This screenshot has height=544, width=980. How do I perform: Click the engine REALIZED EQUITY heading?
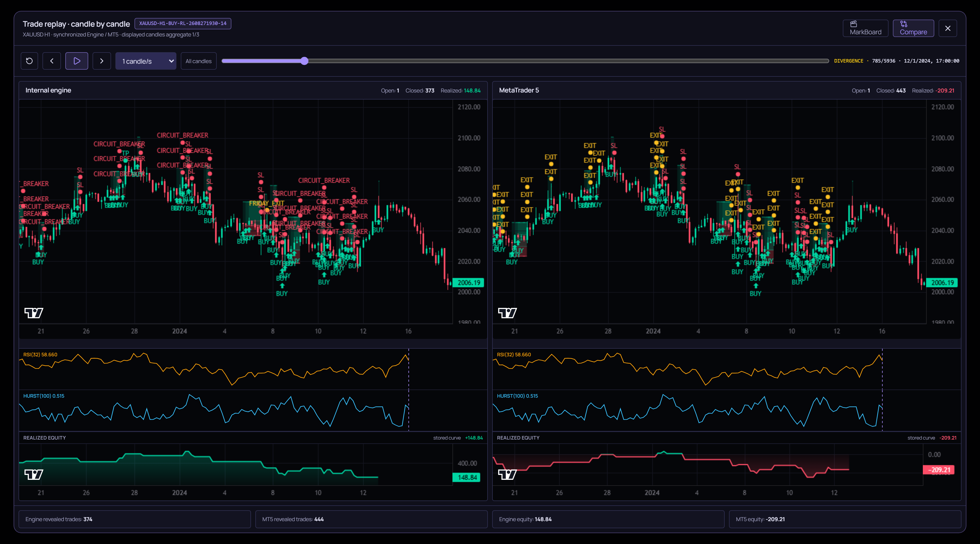[x=45, y=438]
